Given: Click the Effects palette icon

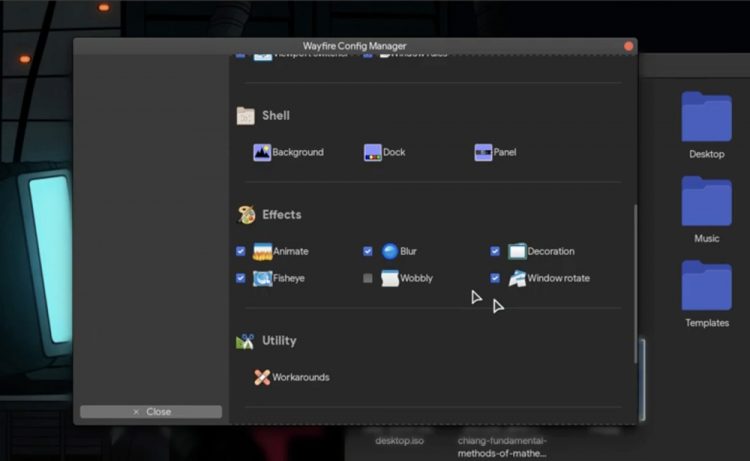Looking at the screenshot, I should click(x=246, y=215).
